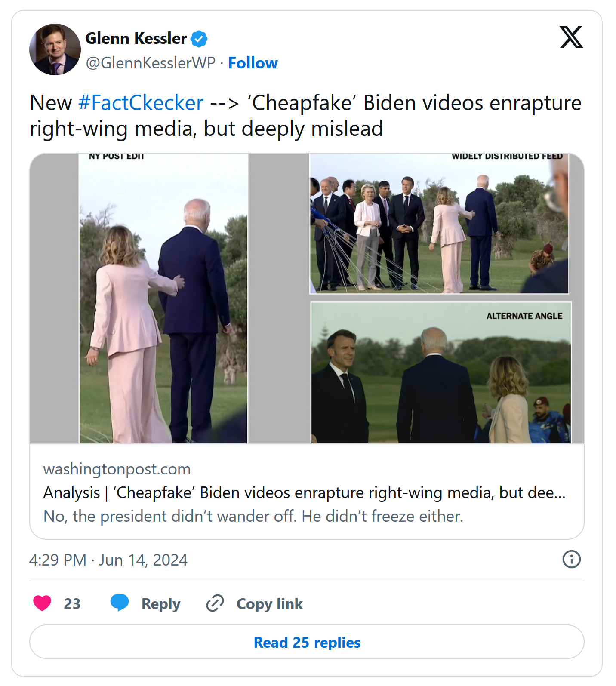The image size is (616, 686).
Task: Click the chain link copy icon
Action: pyautogui.click(x=215, y=603)
